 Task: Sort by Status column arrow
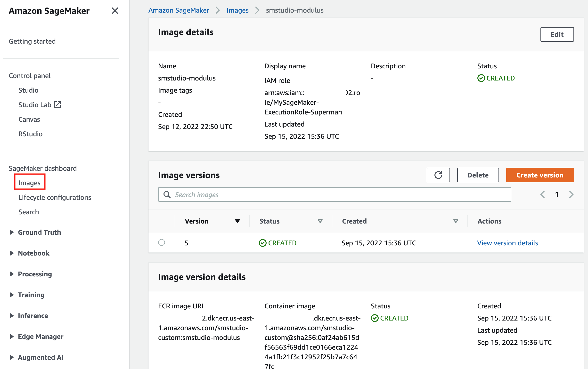(320, 221)
